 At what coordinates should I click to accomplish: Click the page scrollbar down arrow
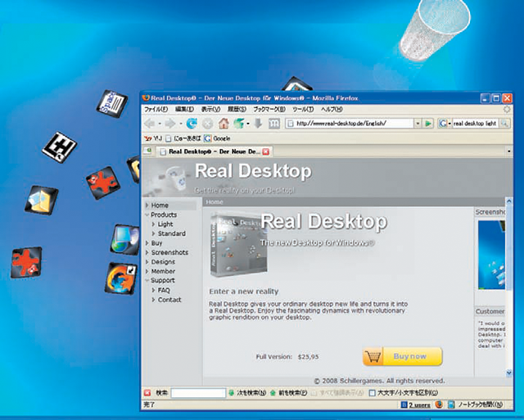pyautogui.click(x=509, y=373)
